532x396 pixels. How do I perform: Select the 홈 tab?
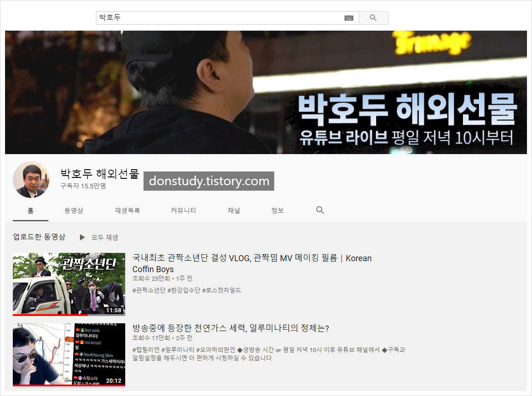coord(31,211)
